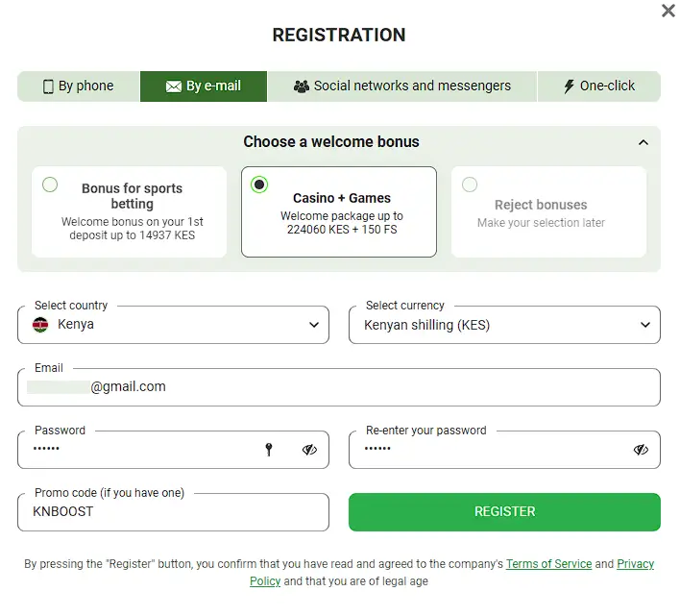
Task: Select the Casino + Games bonus option
Action: coord(259,185)
